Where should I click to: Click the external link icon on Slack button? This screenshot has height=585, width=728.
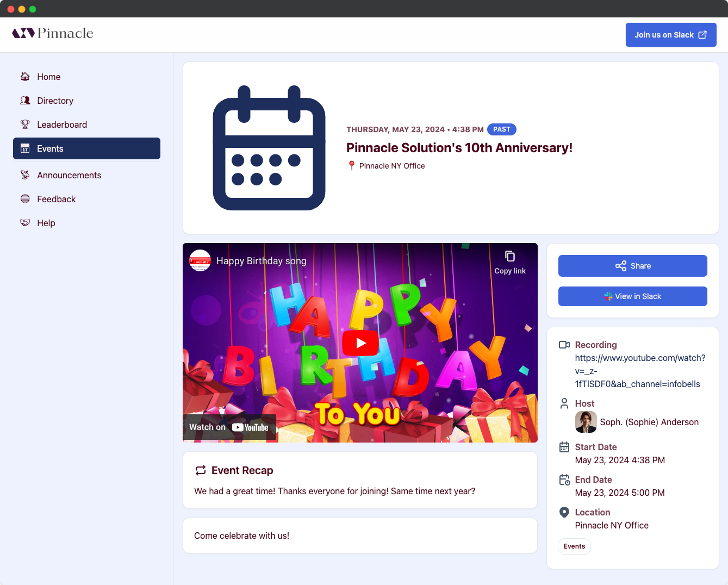[x=702, y=35]
